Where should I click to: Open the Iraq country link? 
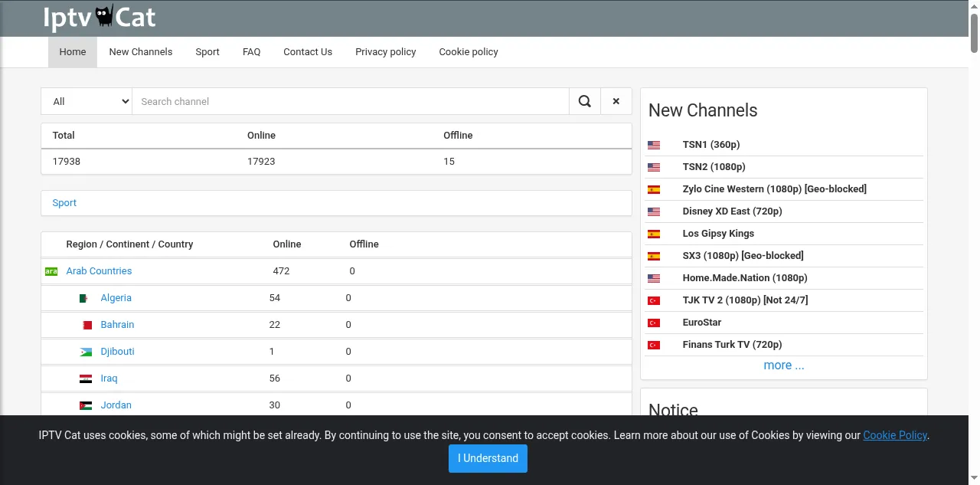pyautogui.click(x=109, y=378)
